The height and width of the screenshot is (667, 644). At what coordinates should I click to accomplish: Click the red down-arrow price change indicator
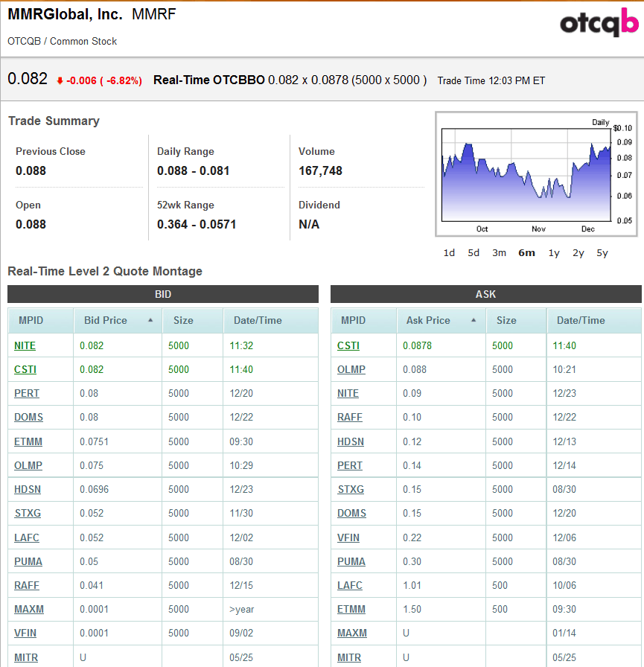point(60,81)
